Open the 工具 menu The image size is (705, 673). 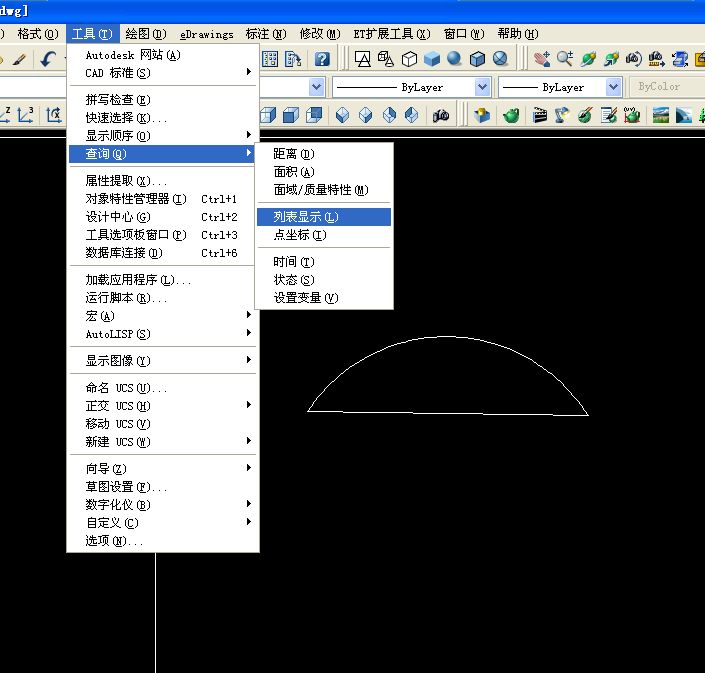pyautogui.click(x=92, y=34)
